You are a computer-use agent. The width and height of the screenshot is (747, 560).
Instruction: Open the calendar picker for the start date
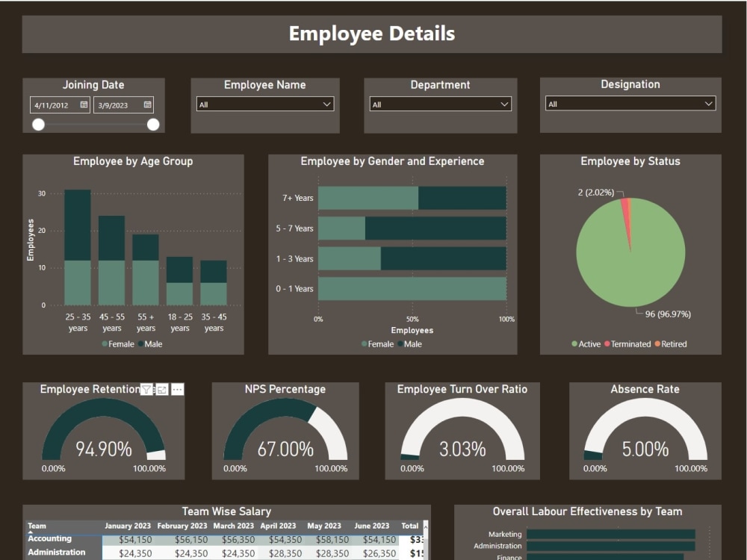coord(84,105)
